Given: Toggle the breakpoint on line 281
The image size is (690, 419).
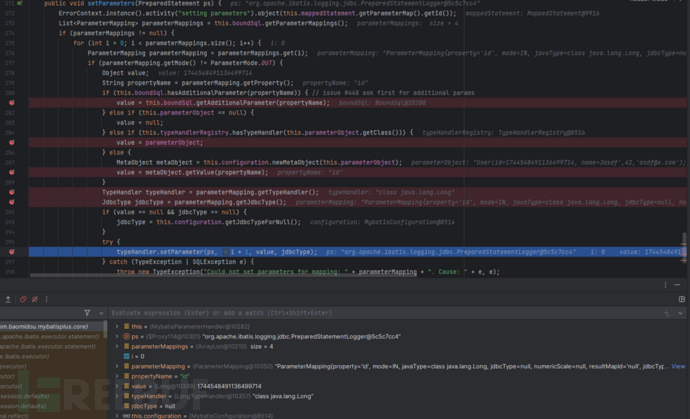Looking at the screenshot, I should (x=12, y=103).
